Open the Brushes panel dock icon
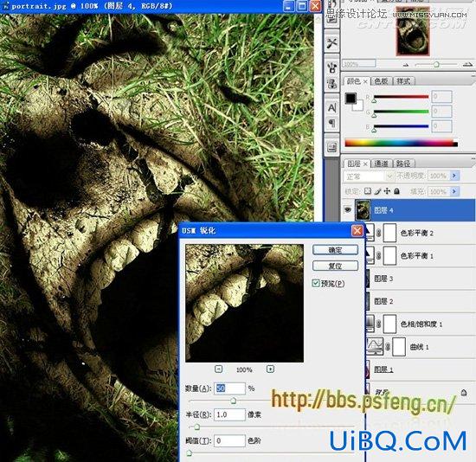 331,67
